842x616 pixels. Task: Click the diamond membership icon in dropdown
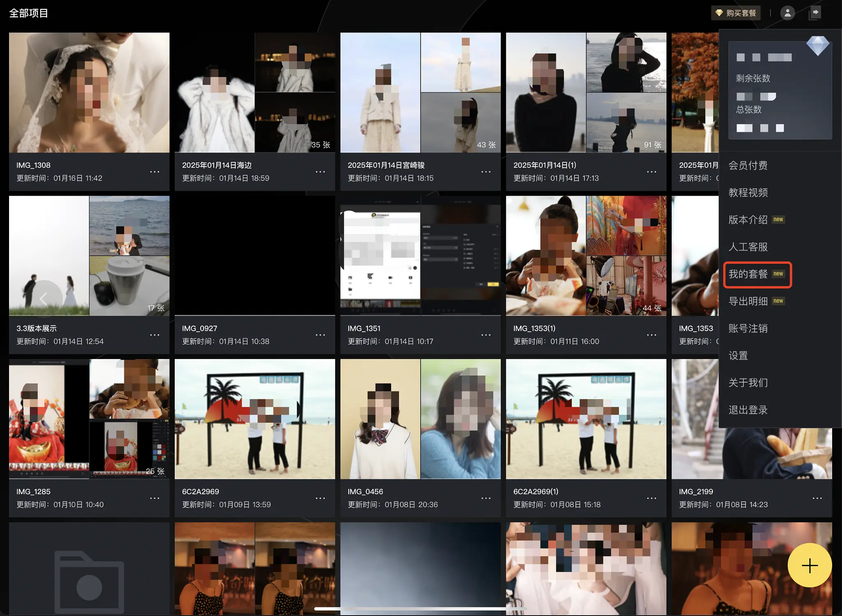coord(817,45)
